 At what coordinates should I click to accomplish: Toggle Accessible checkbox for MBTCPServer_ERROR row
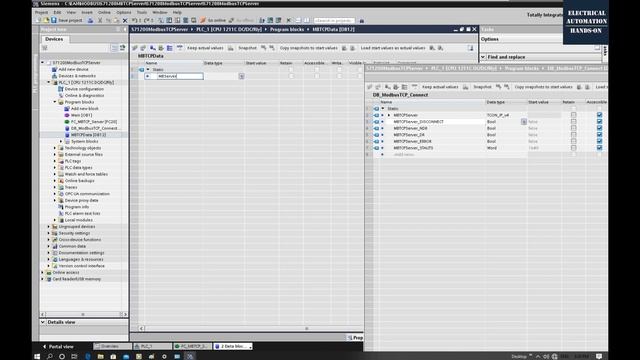[x=599, y=141]
